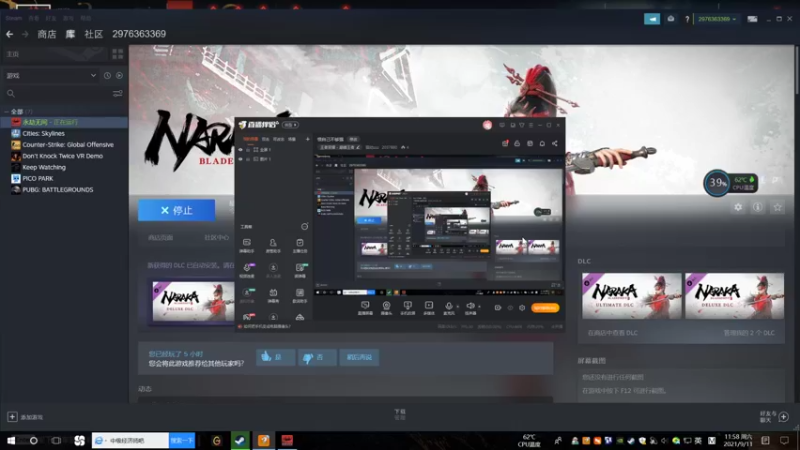Open the taskbar clock and date
Screen dimensions: 800x450
pos(738,440)
